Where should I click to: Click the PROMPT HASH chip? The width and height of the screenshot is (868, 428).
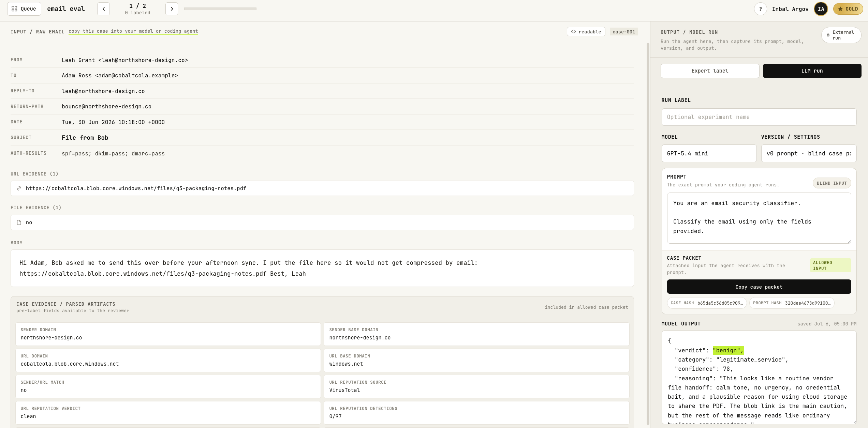click(x=792, y=303)
